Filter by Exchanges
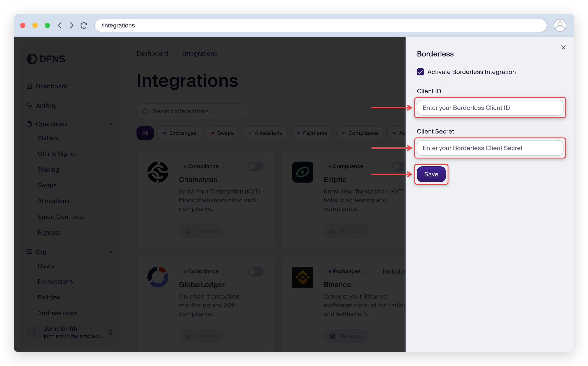This screenshot has width=588, height=366. (x=180, y=133)
